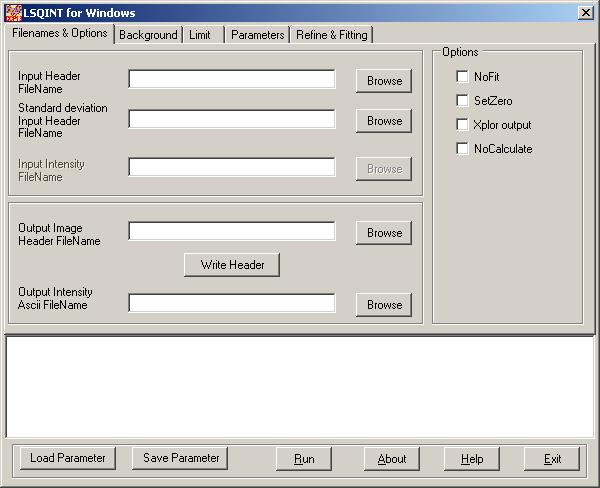Open the About dialog
Screen dimensions: 600x488
coord(392,459)
